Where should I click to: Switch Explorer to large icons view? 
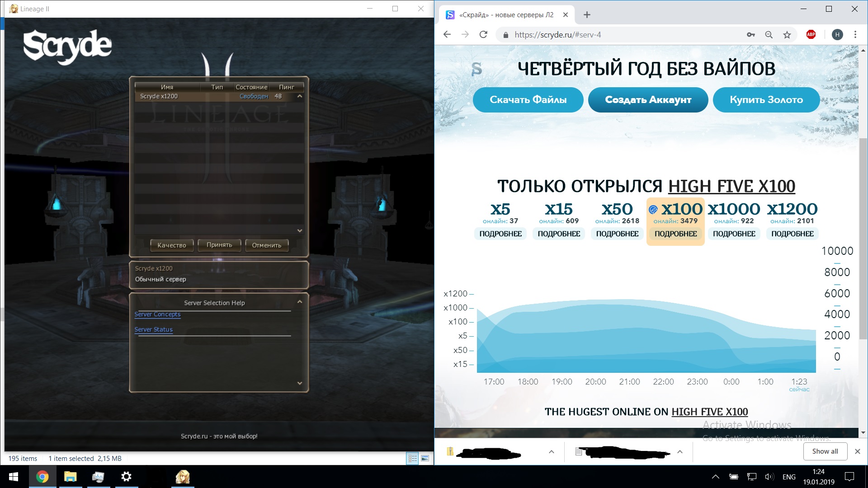pyautogui.click(x=425, y=458)
